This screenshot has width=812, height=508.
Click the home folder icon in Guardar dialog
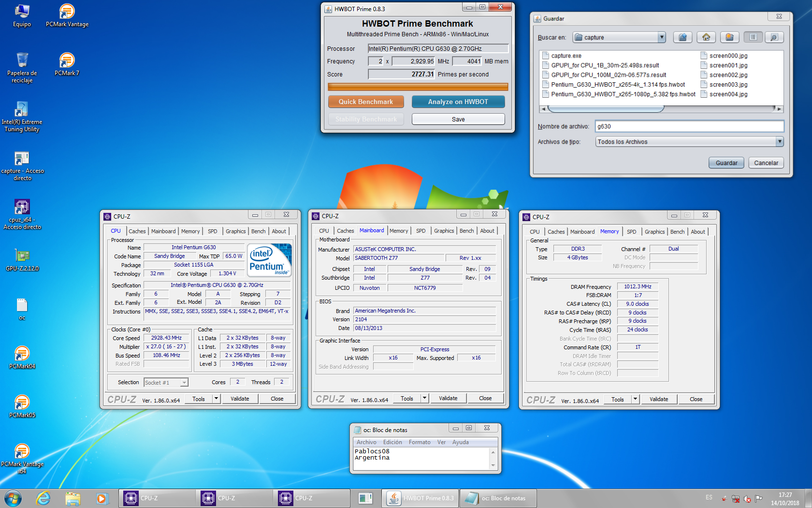pos(706,37)
